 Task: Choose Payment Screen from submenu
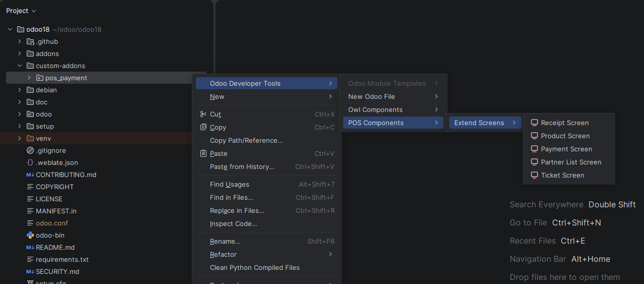point(569,149)
